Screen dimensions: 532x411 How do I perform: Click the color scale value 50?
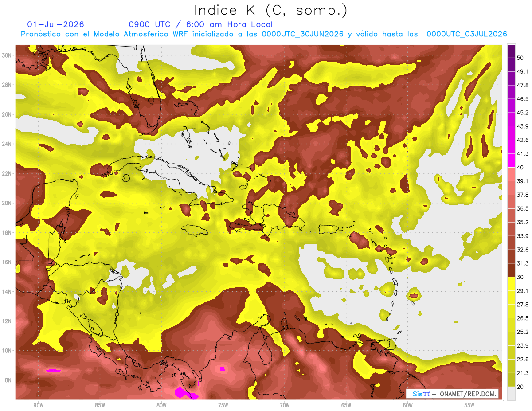pyautogui.click(x=520, y=58)
